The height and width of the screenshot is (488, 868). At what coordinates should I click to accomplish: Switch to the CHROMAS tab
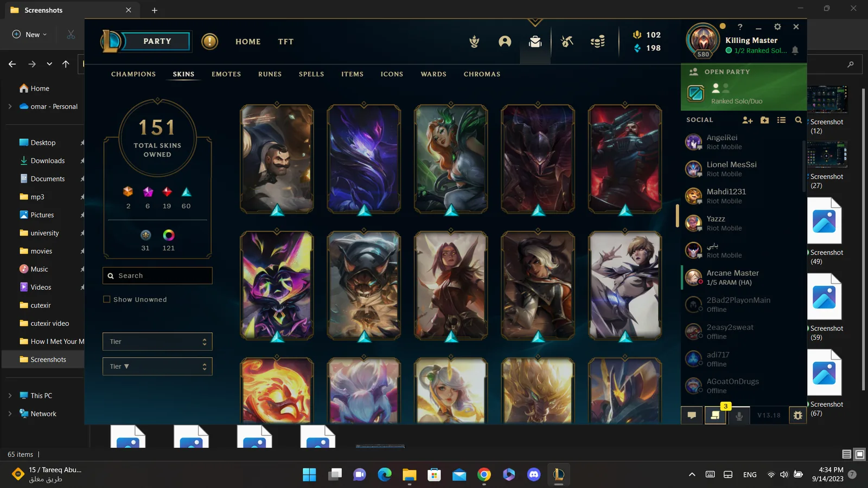pyautogui.click(x=482, y=74)
